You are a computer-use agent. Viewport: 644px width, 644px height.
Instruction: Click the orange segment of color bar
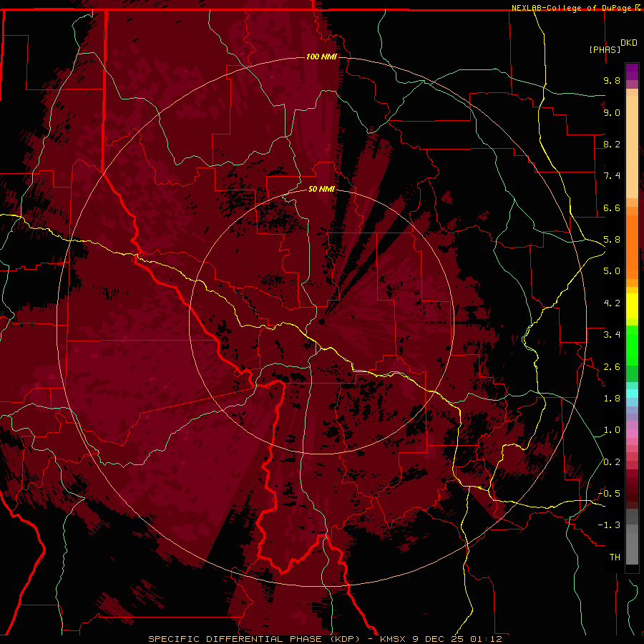[x=632, y=246]
